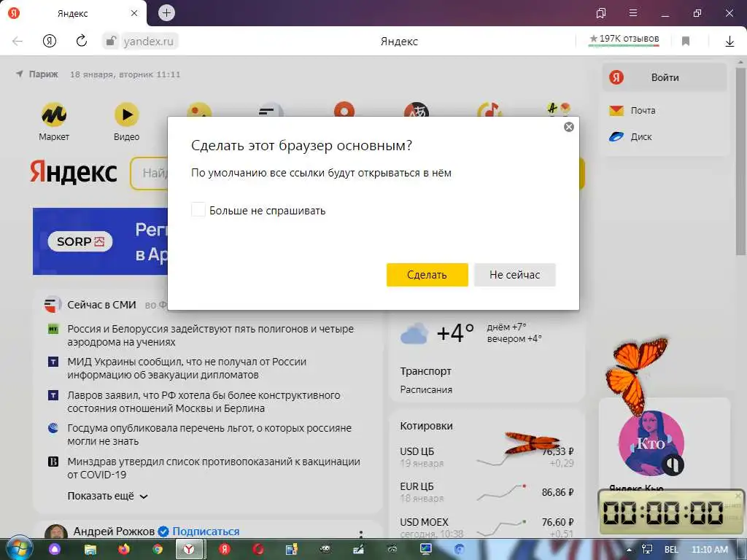Click the Войти sign-in button
The image size is (747, 560).
pyautogui.click(x=665, y=77)
